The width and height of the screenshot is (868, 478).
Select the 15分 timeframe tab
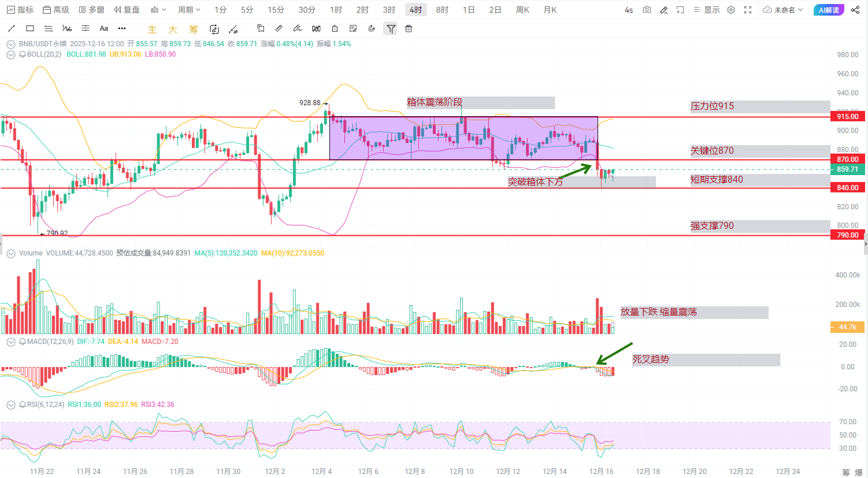276,10
